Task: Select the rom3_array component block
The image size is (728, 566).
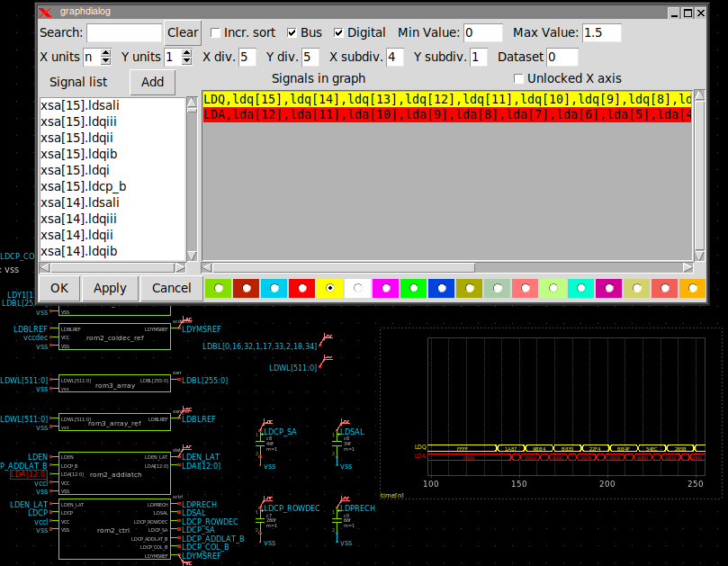Action: tap(113, 385)
